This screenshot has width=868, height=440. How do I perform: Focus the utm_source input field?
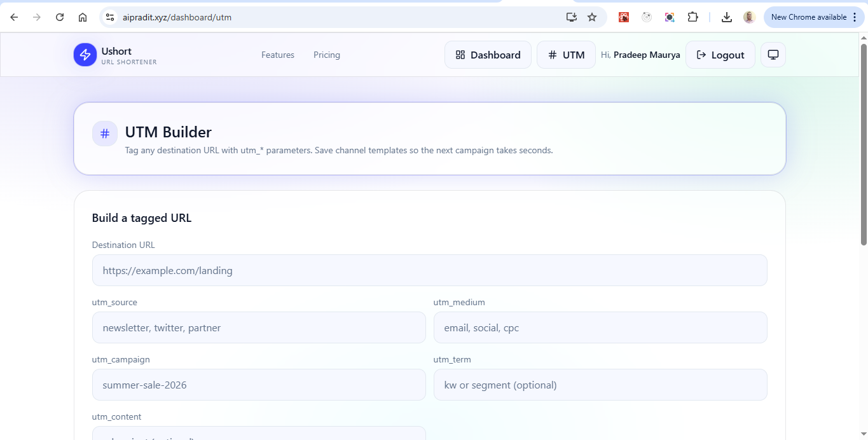pos(259,327)
